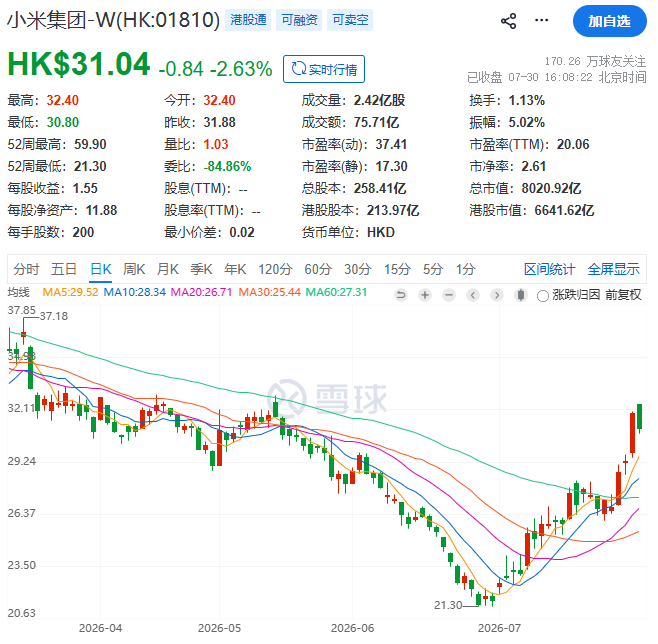
Task: Click 换手 value 1.13%
Action: tap(527, 100)
